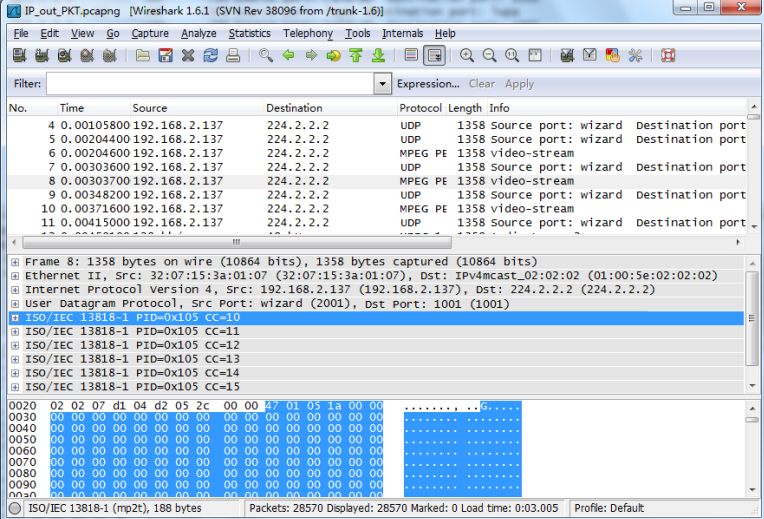Viewport: 764px width, 519px height.
Task: Click the Find packet magnifier icon
Action: [265, 57]
